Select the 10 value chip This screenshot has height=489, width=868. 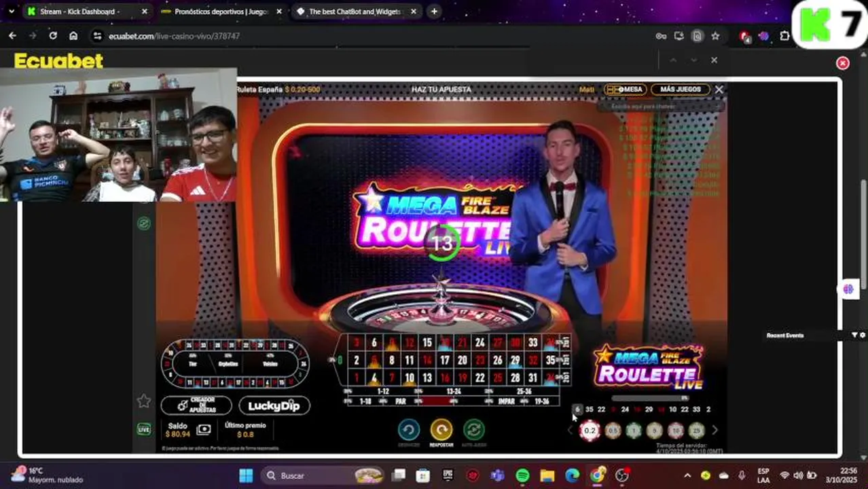675,431
